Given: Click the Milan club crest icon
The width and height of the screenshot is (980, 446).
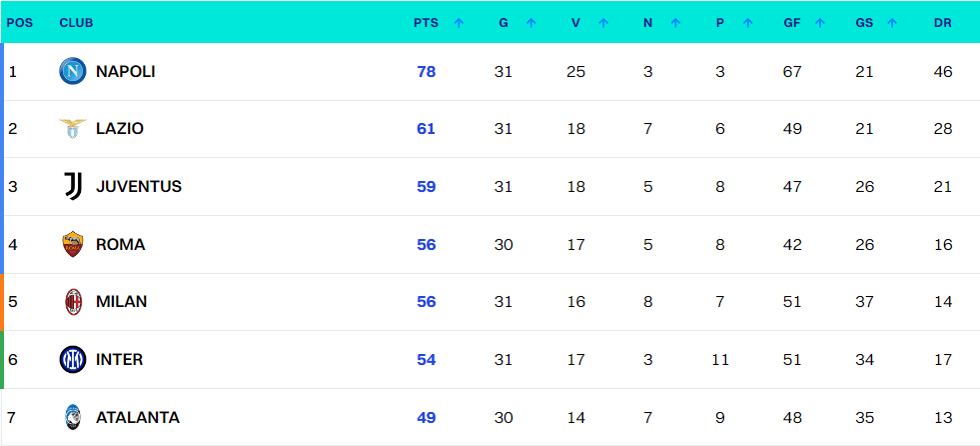Looking at the screenshot, I should [x=73, y=302].
